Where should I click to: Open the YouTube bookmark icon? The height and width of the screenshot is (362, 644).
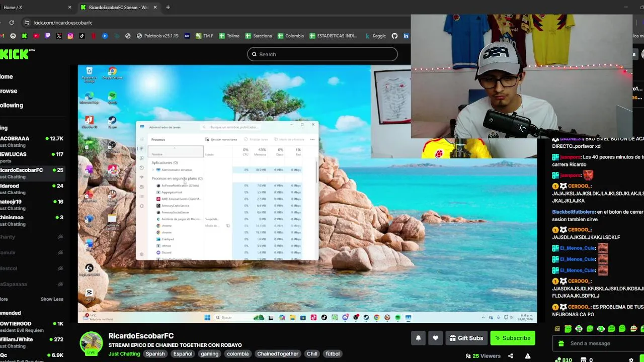[36, 36]
